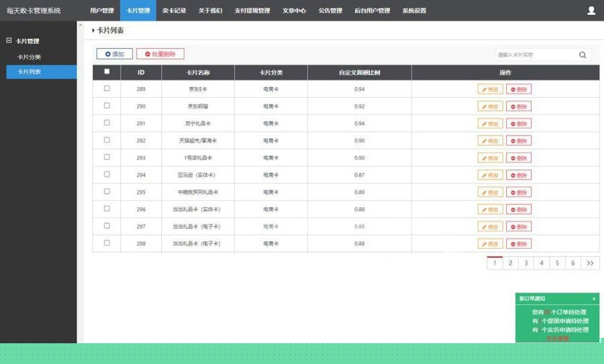The width and height of the screenshot is (604, 364).
Task: Click the card name search input field
Action: coord(534,55)
